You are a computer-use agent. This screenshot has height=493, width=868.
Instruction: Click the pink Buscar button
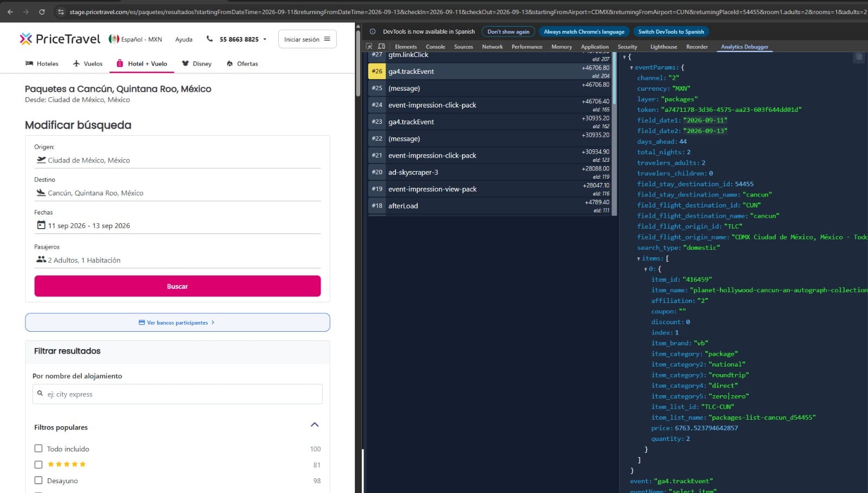click(x=177, y=286)
